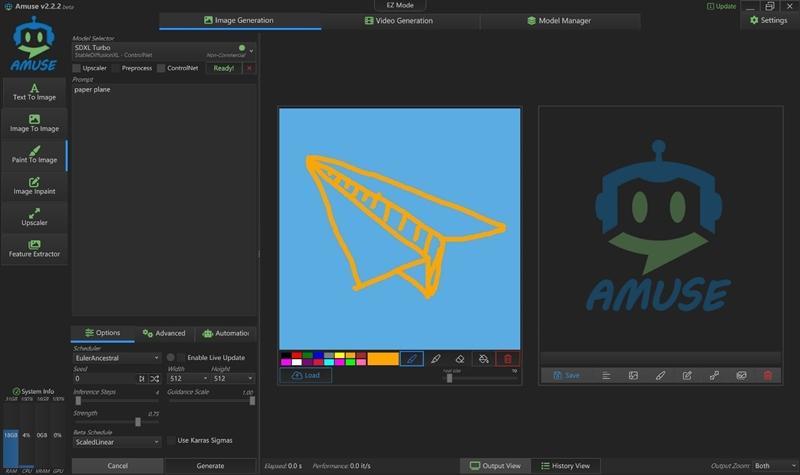Click the shuffle random seed icon
The width and height of the screenshot is (800, 475).
coord(154,379)
